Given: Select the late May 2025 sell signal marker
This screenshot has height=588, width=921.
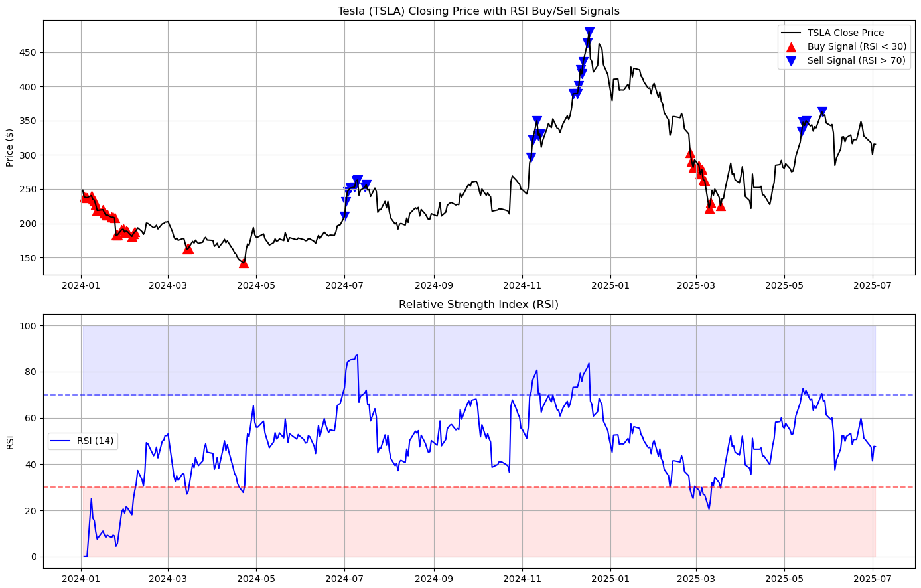Looking at the screenshot, I should [x=822, y=111].
